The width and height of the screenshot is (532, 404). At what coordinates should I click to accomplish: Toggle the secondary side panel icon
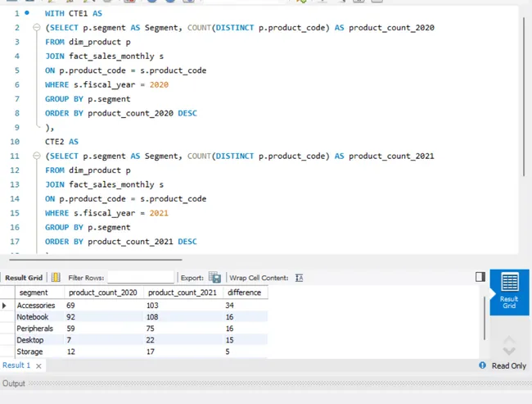coord(480,277)
